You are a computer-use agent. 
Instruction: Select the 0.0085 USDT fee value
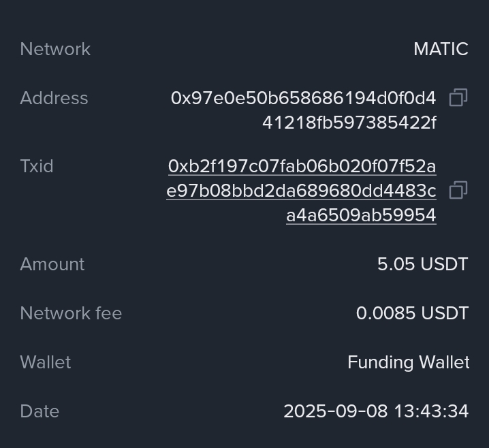pyautogui.click(x=412, y=313)
